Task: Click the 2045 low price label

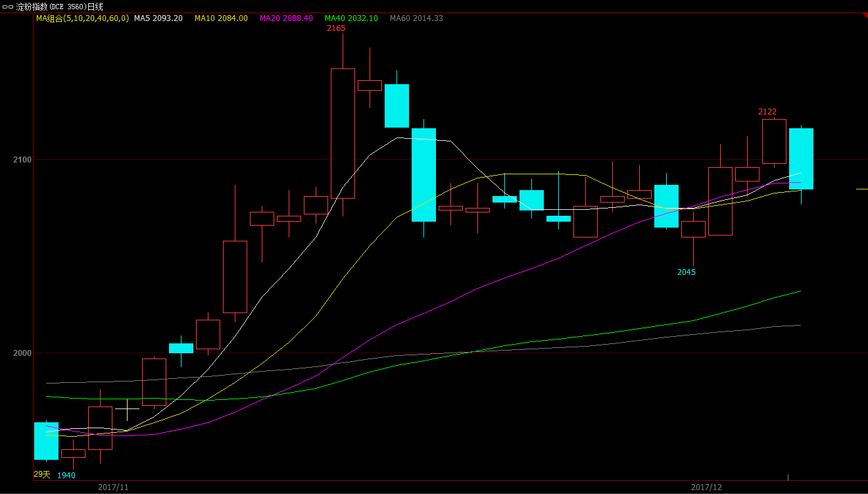Action: (687, 272)
